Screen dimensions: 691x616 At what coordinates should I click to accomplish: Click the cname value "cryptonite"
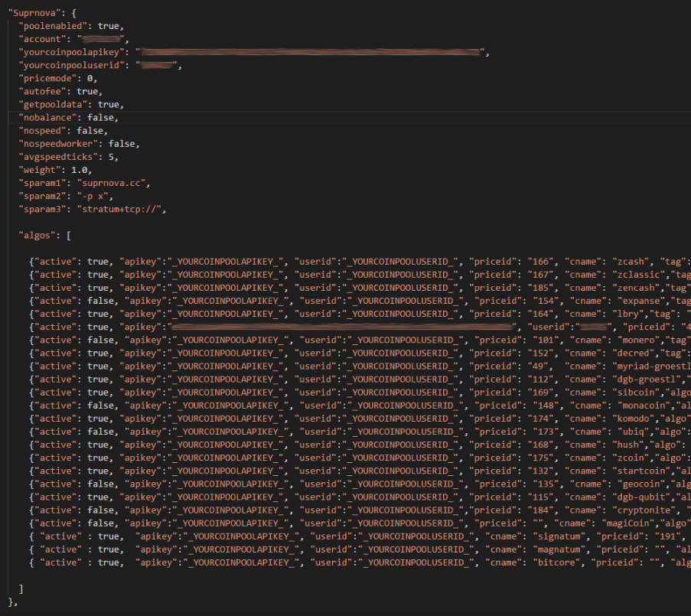tap(644, 510)
